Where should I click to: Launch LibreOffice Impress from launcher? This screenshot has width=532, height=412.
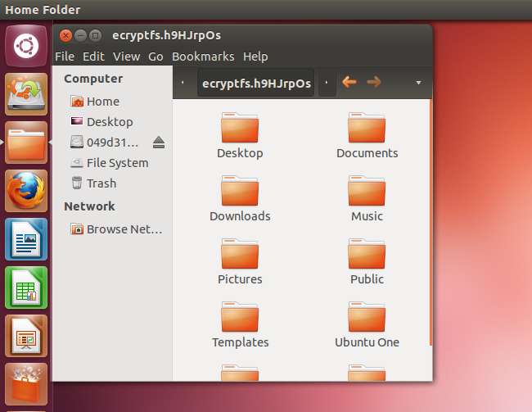pyautogui.click(x=26, y=336)
